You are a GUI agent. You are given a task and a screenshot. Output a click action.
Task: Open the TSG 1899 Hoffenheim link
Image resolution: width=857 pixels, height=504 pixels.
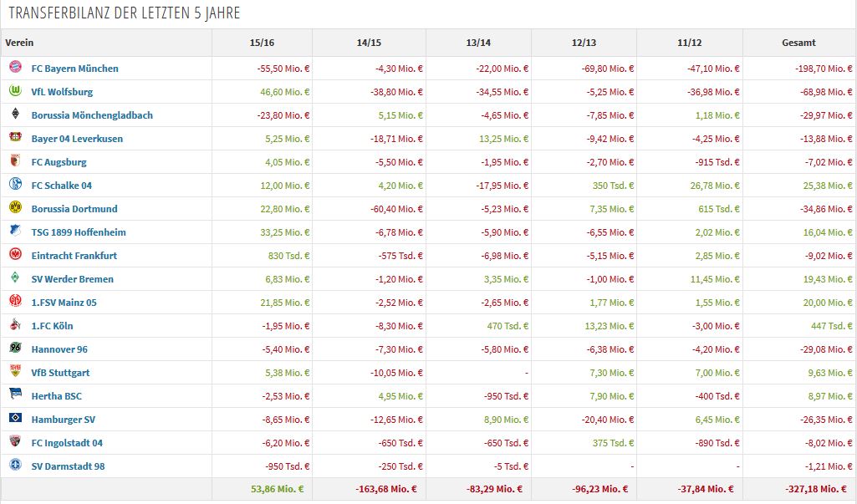click(x=78, y=232)
